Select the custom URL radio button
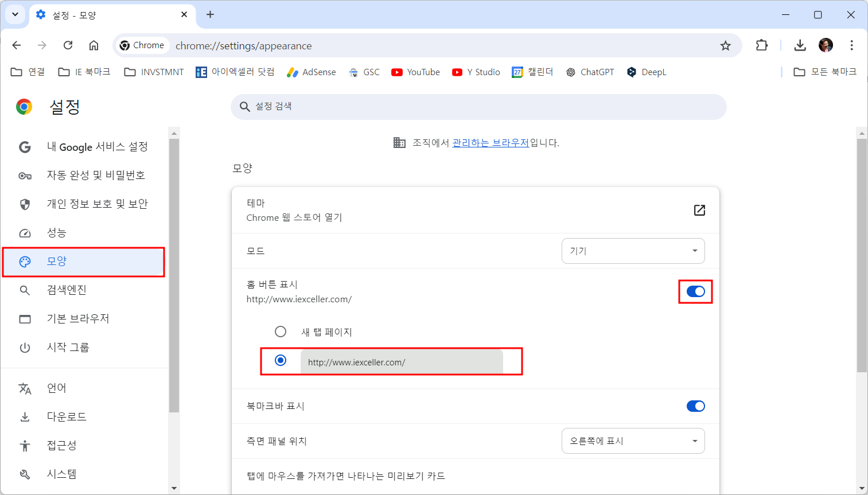The width and height of the screenshot is (868, 495). point(281,360)
